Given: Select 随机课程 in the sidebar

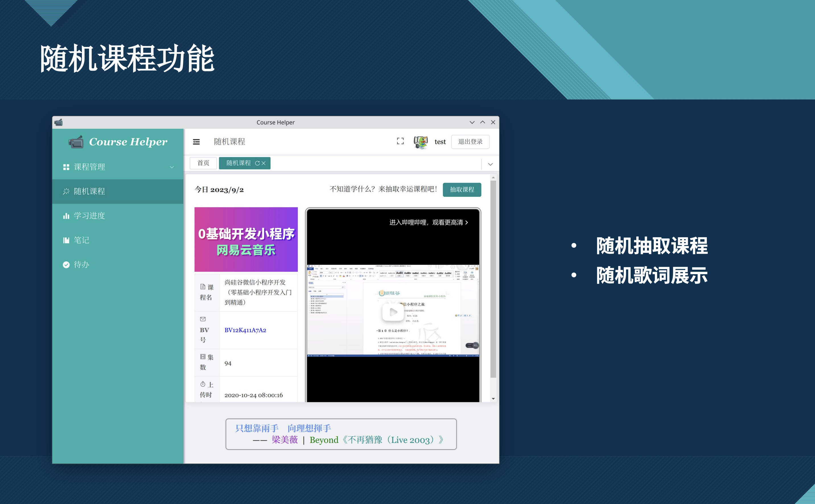Looking at the screenshot, I should [x=89, y=191].
